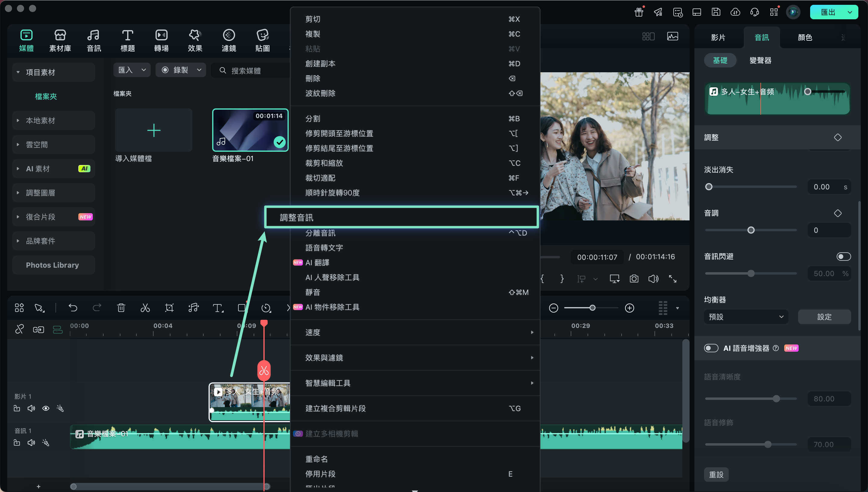Click the save disk icon in the title bar
The height and width of the screenshot is (492, 868).
point(716,12)
